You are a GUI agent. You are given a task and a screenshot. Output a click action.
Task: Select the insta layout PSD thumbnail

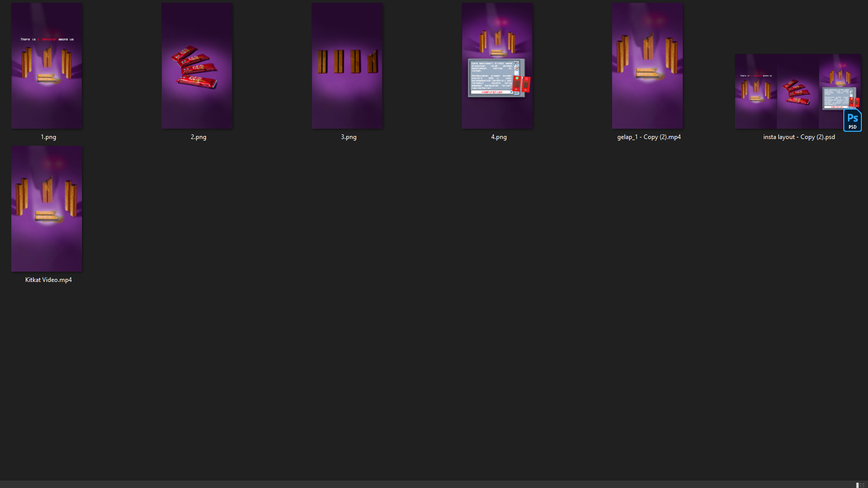point(798,92)
